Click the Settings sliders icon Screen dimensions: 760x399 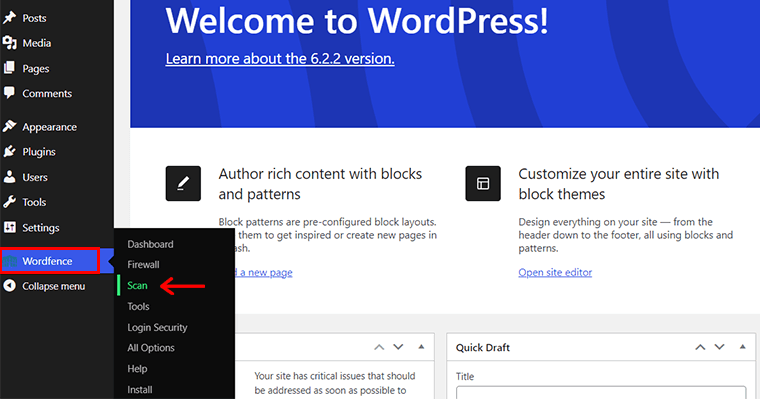coord(9,227)
